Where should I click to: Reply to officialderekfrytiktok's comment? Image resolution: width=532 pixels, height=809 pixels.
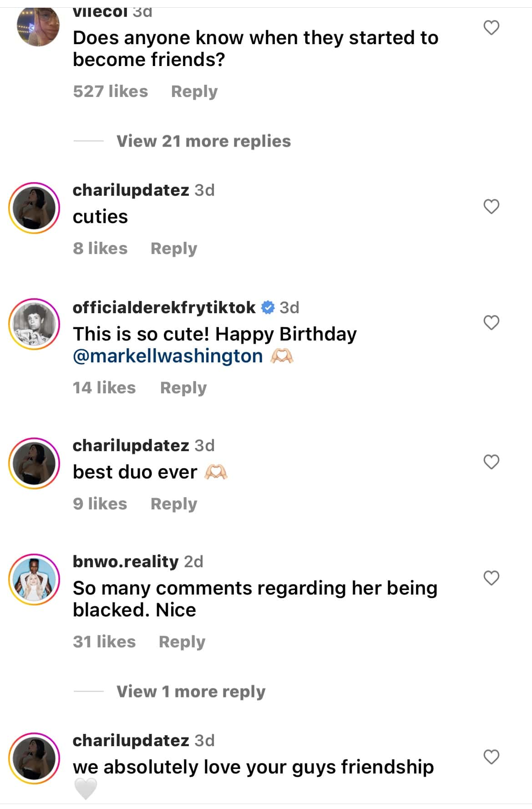[183, 387]
